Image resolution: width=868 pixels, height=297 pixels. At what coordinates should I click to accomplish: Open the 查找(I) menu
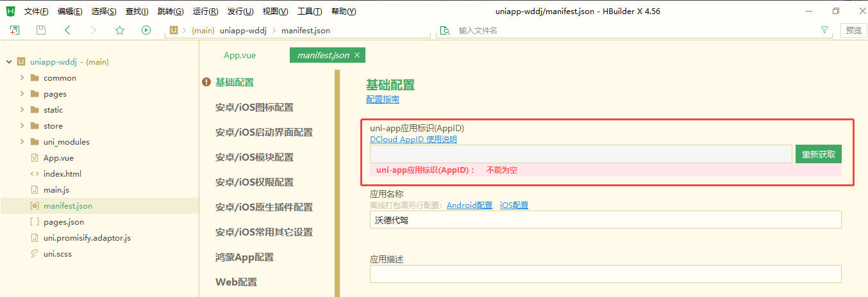pyautogui.click(x=137, y=12)
